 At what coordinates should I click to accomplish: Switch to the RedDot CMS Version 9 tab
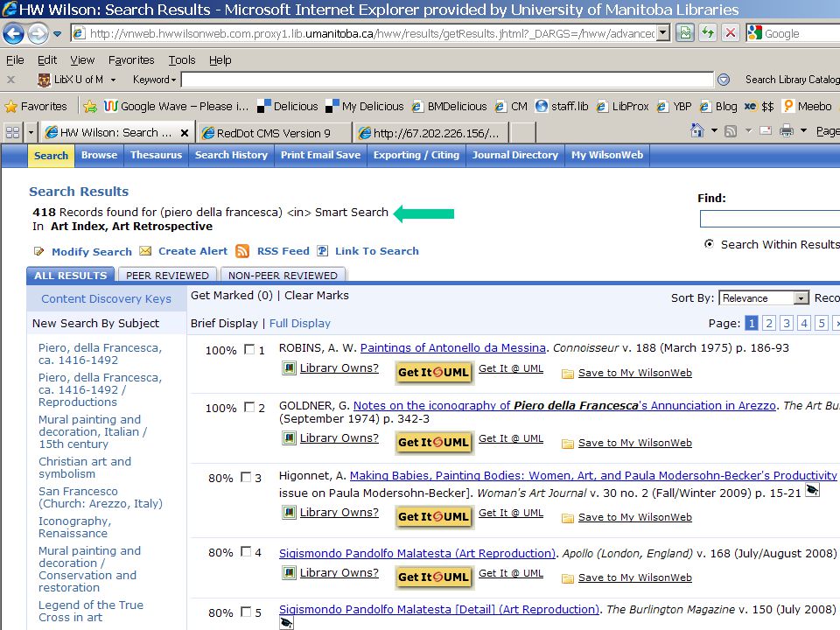(274, 133)
